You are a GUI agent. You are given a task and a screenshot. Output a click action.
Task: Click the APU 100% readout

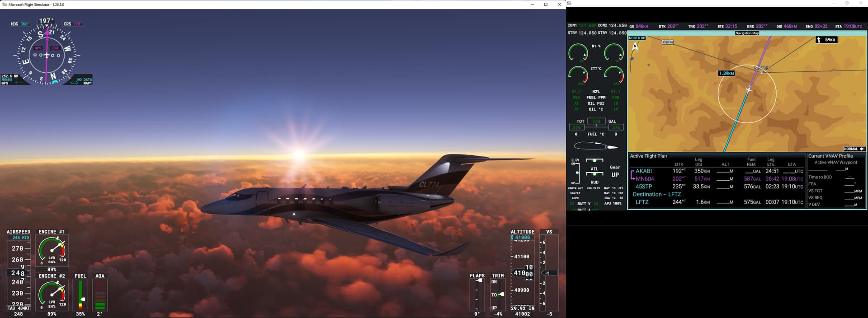coord(613,204)
